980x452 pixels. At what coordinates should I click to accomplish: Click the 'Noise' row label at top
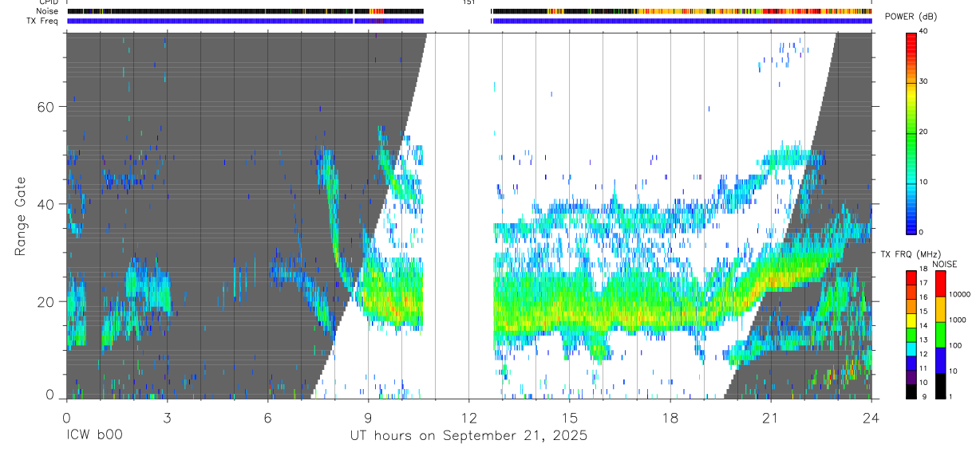(46, 11)
